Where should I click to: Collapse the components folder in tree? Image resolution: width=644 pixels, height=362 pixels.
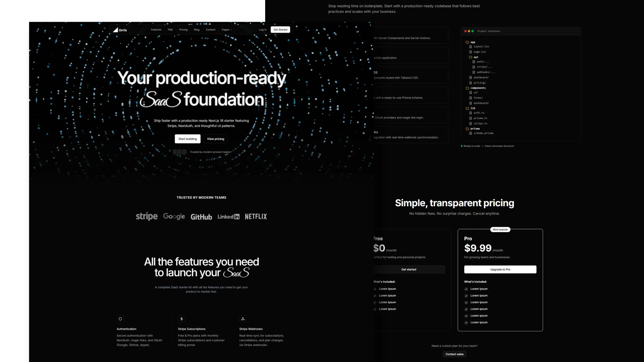click(x=467, y=88)
